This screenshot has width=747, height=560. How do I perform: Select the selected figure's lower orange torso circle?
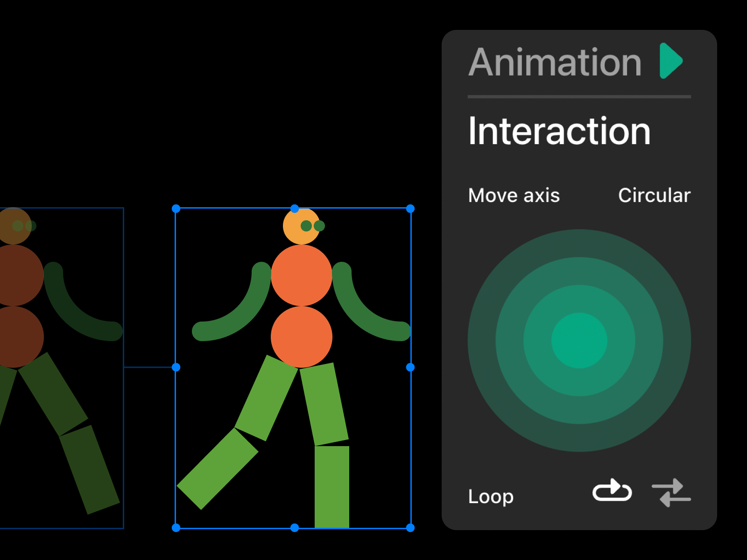[x=302, y=337]
